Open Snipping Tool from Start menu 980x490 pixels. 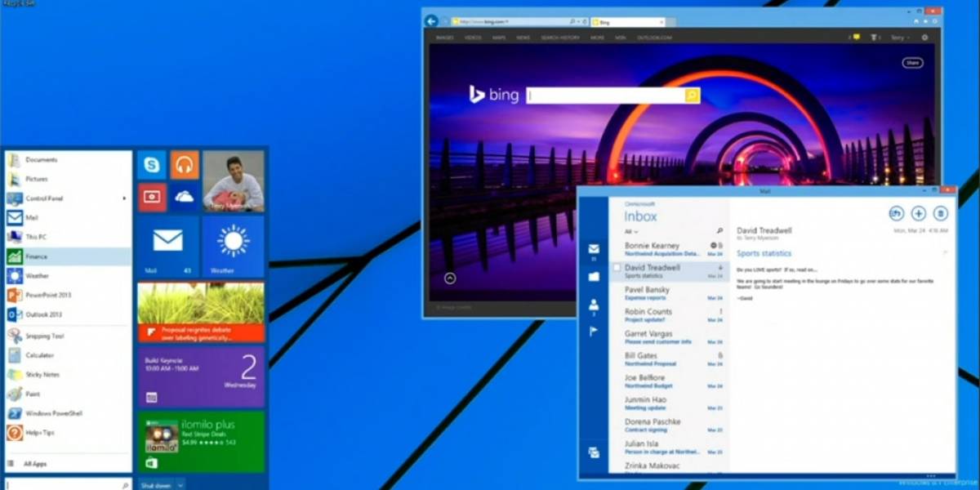click(x=68, y=336)
